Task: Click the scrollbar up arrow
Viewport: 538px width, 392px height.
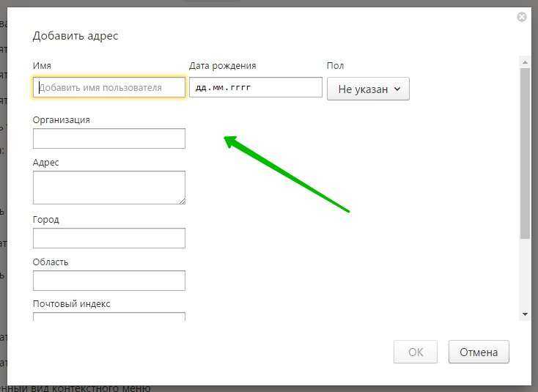Action: pos(525,62)
